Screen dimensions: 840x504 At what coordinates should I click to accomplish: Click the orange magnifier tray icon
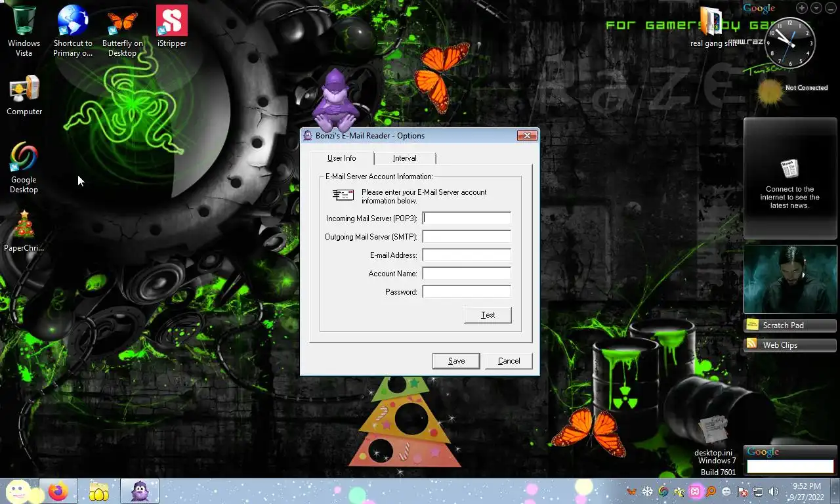(711, 492)
